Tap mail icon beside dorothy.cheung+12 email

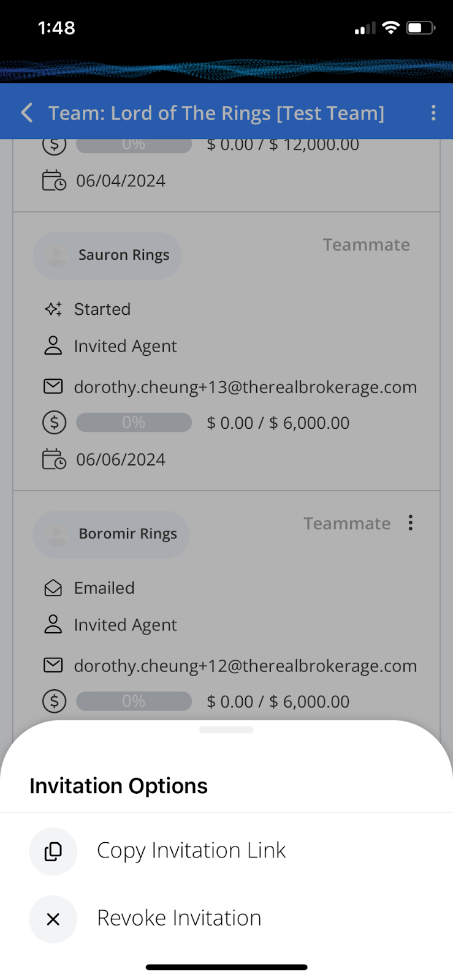(x=53, y=665)
